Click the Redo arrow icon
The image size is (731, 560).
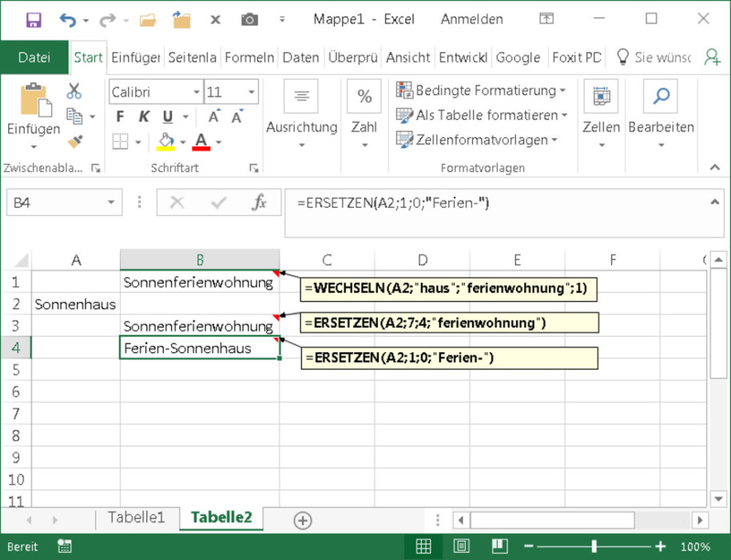[107, 20]
